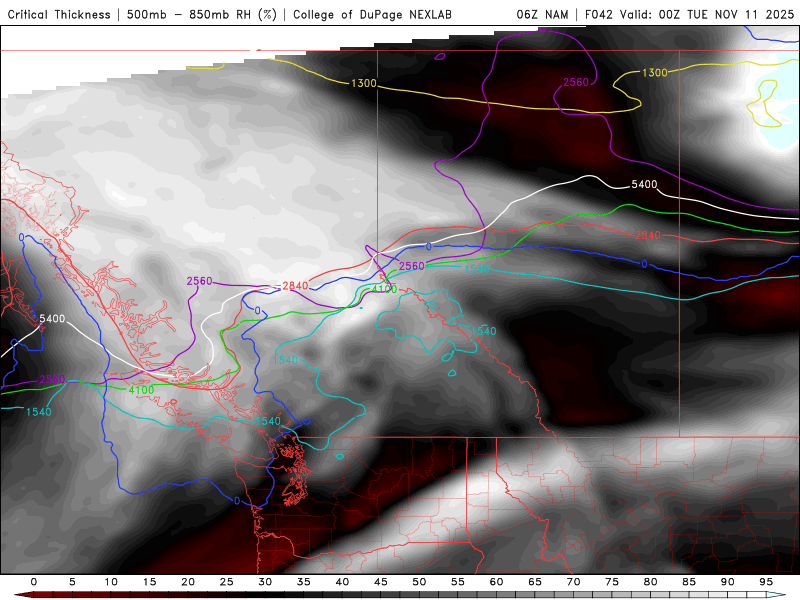Click the color scale's 70 label

[573, 582]
